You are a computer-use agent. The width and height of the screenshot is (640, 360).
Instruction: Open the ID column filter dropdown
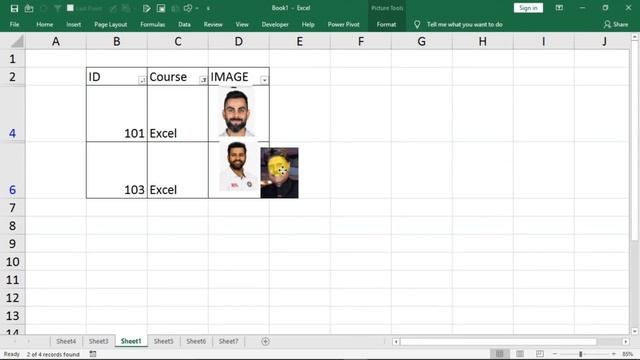tap(142, 80)
